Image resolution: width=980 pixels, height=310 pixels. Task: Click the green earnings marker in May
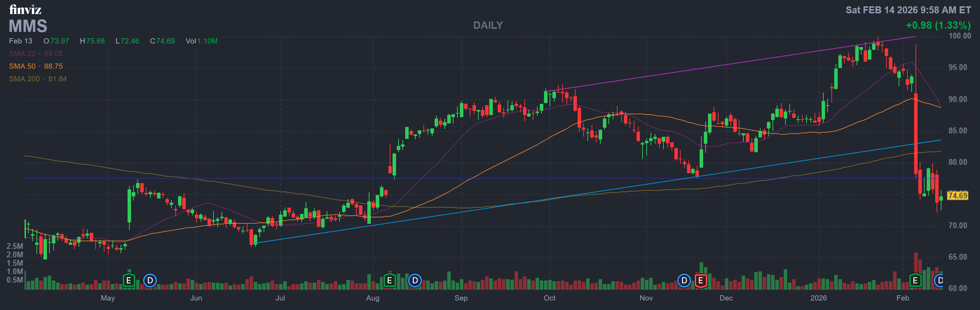tap(129, 281)
